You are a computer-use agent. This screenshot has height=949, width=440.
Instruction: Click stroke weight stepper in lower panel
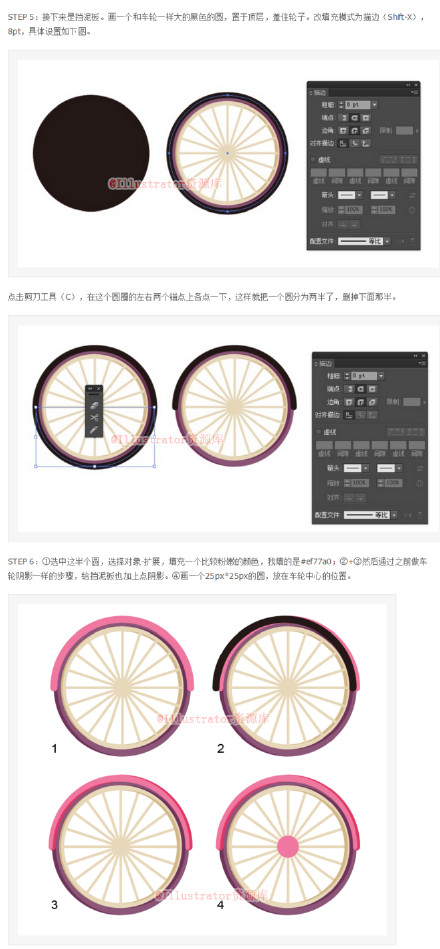347,376
